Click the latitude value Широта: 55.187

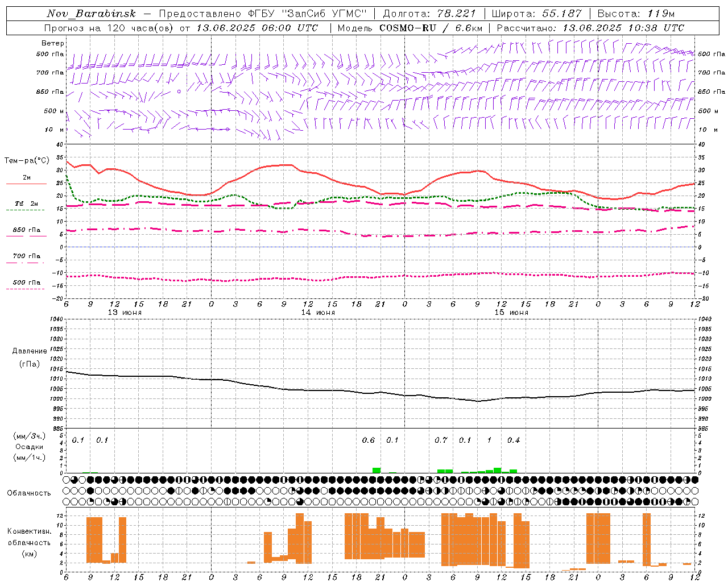point(537,14)
